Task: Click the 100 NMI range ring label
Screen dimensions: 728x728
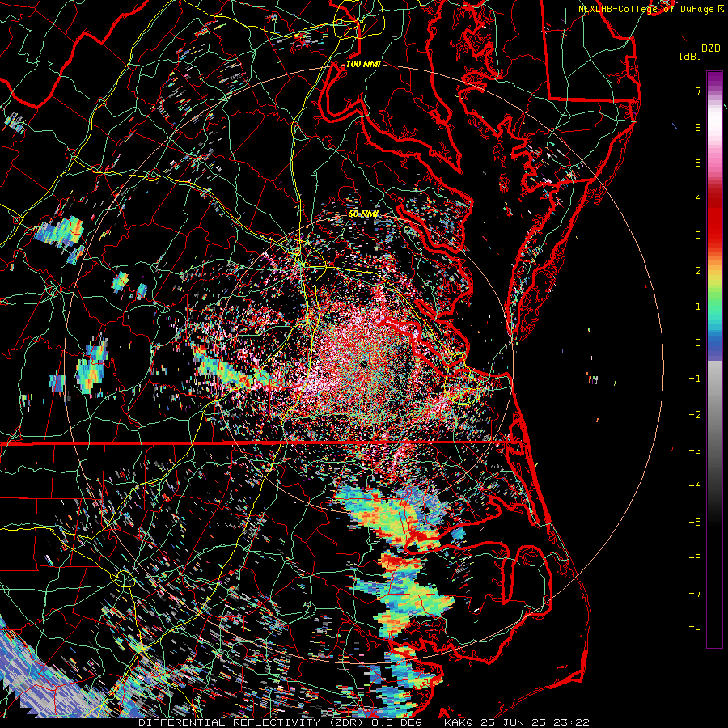Action: (363, 64)
